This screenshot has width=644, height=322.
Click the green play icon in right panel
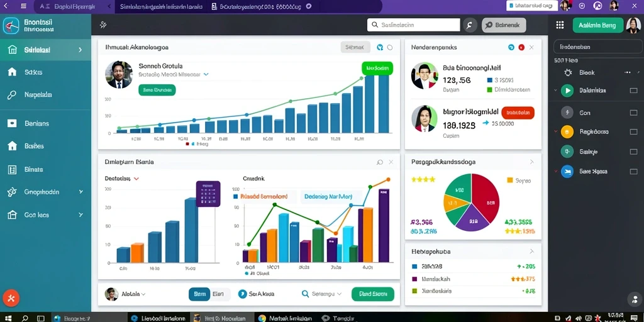pos(567,91)
